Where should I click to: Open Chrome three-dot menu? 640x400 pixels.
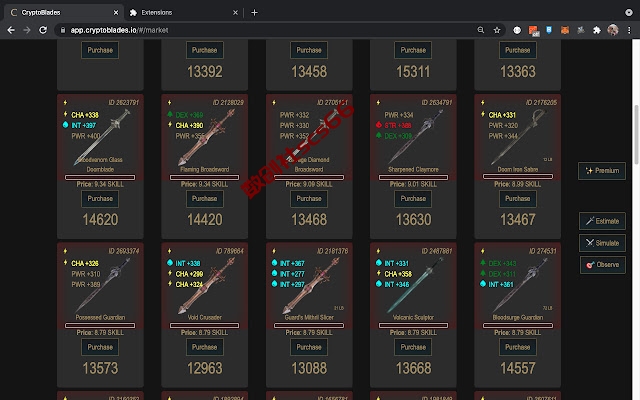[629, 30]
